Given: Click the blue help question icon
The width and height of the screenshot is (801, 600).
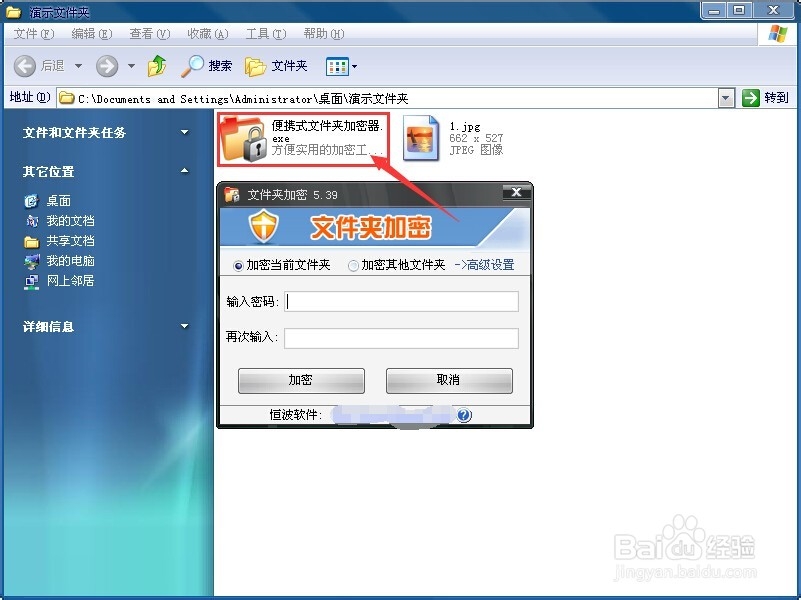Looking at the screenshot, I should [x=464, y=415].
